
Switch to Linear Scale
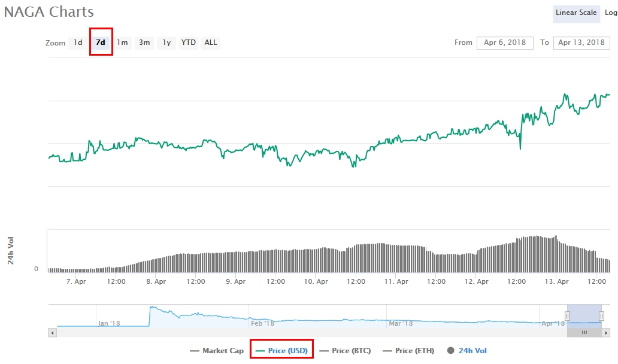pyautogui.click(x=576, y=13)
